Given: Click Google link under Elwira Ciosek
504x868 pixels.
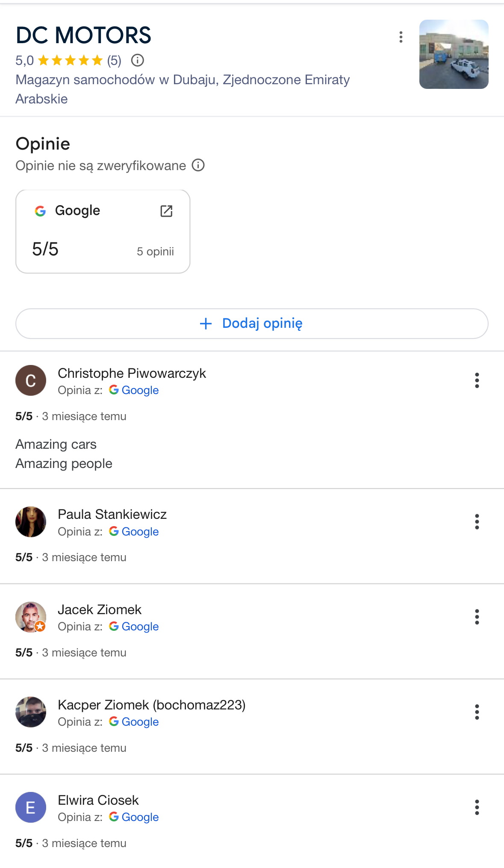Looking at the screenshot, I should point(140,817).
